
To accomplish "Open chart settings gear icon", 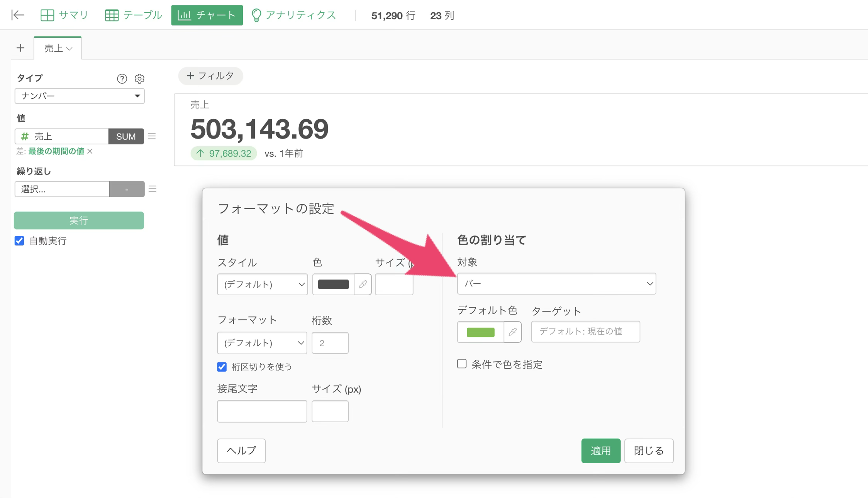I will click(139, 79).
